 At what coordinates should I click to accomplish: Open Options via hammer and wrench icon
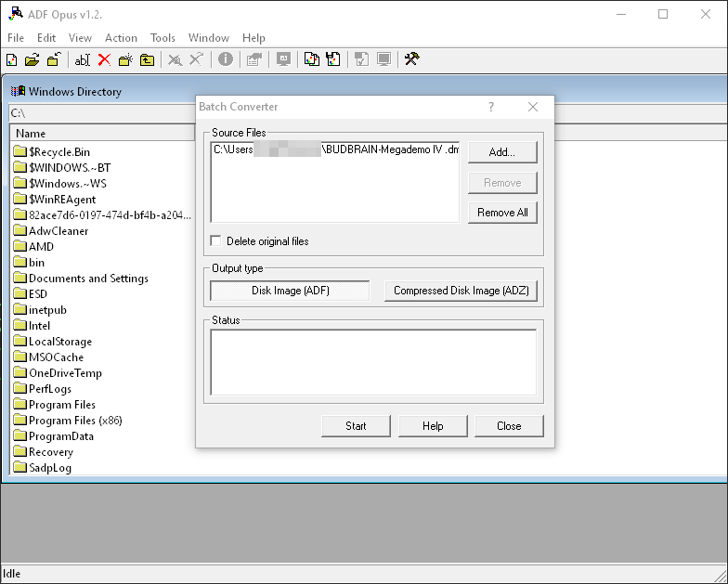click(412, 59)
